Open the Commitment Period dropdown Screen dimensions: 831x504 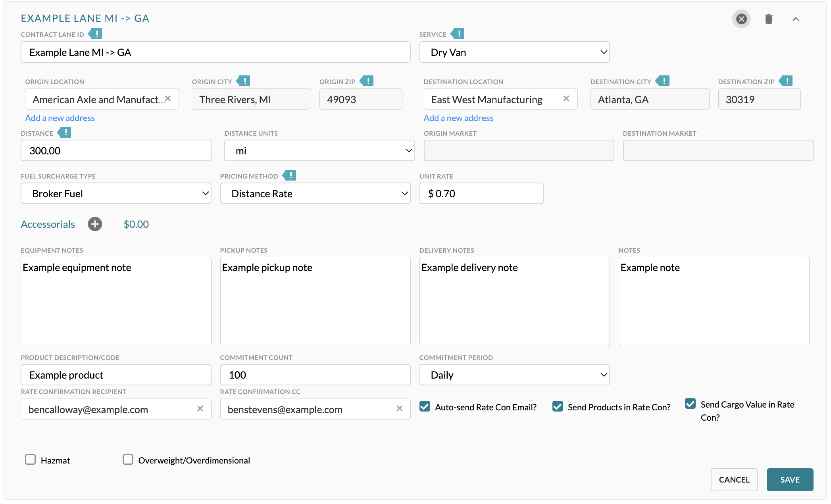coord(514,375)
